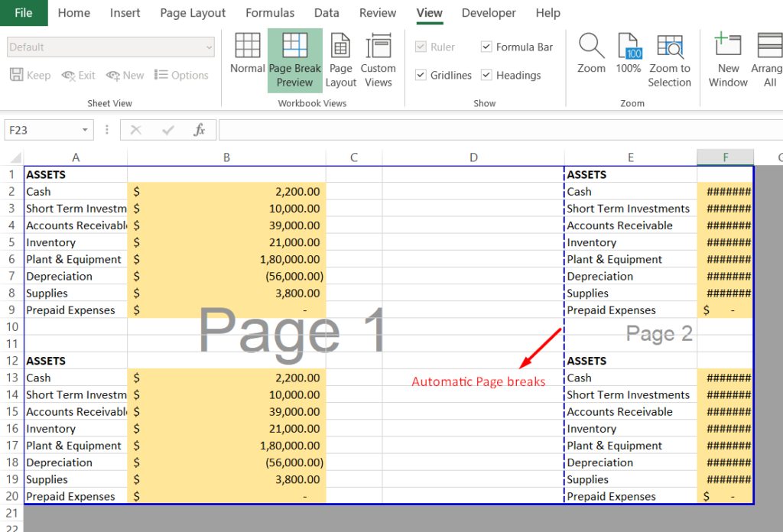Click cell E1 ASSETS on Page 2

pyautogui.click(x=631, y=175)
